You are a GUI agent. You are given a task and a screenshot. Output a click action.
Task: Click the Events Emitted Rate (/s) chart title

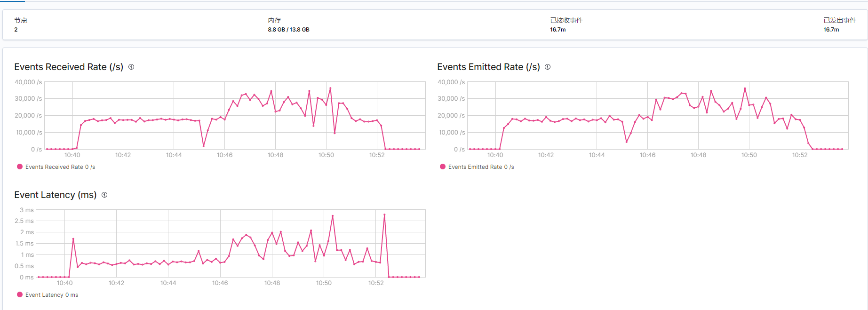tap(488, 67)
